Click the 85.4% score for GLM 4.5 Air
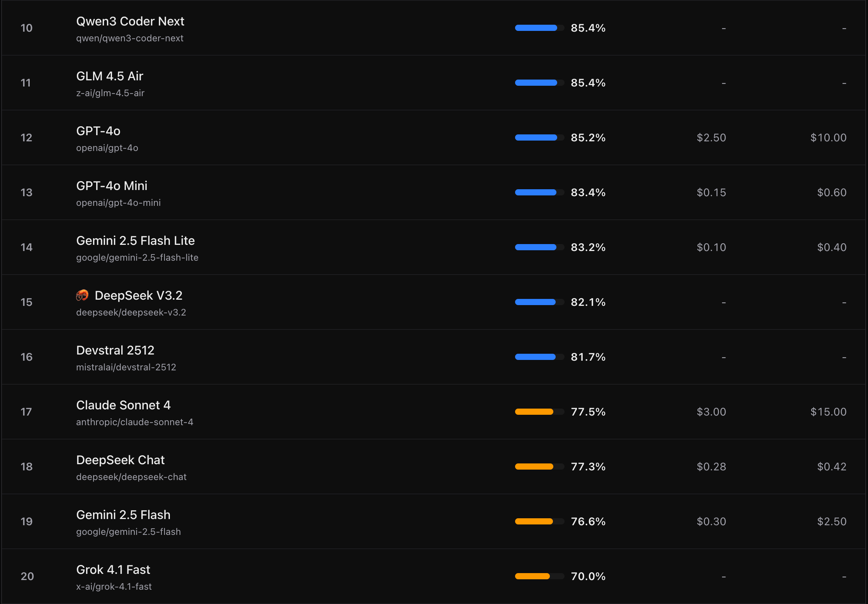Viewport: 868px width, 604px height. pos(588,83)
